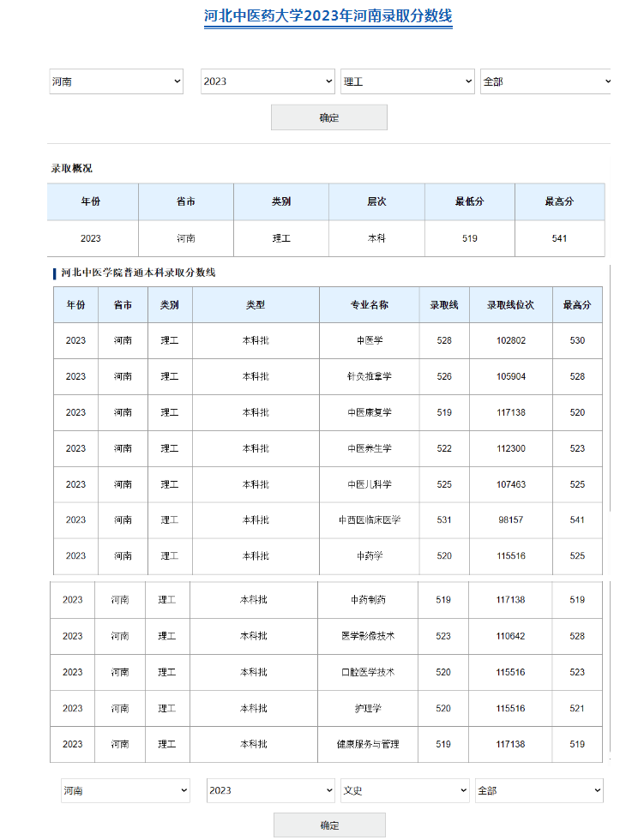The image size is (632, 840).
Task: Click the 中西医临床医学 major cell
Action: pos(370,520)
